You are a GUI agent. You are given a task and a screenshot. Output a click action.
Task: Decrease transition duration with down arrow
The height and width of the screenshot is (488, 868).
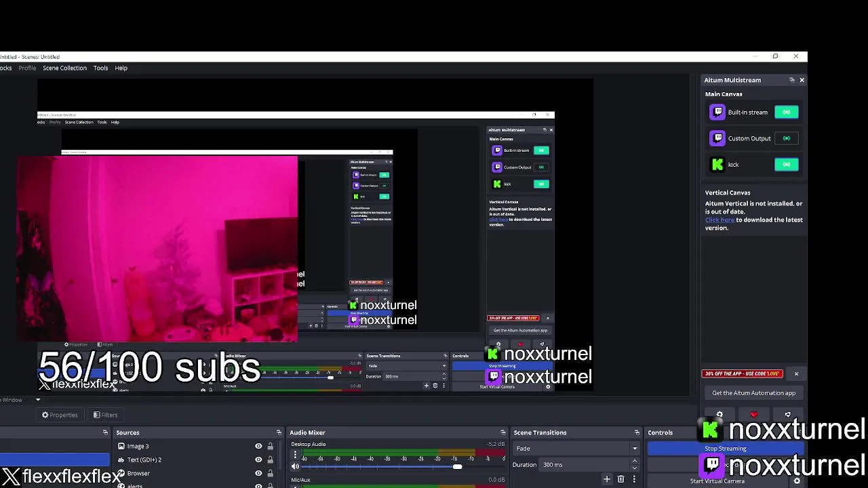point(635,468)
